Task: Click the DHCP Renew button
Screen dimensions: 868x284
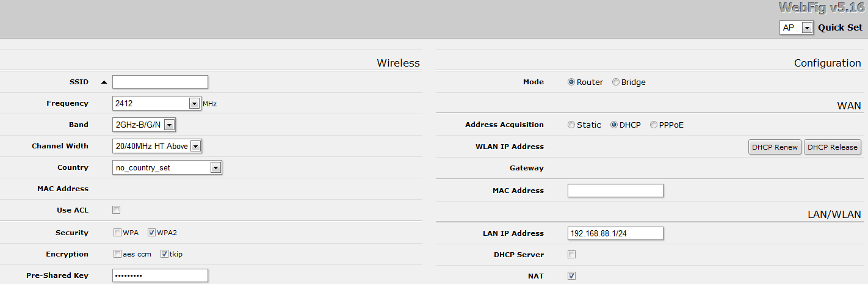Action: (775, 147)
